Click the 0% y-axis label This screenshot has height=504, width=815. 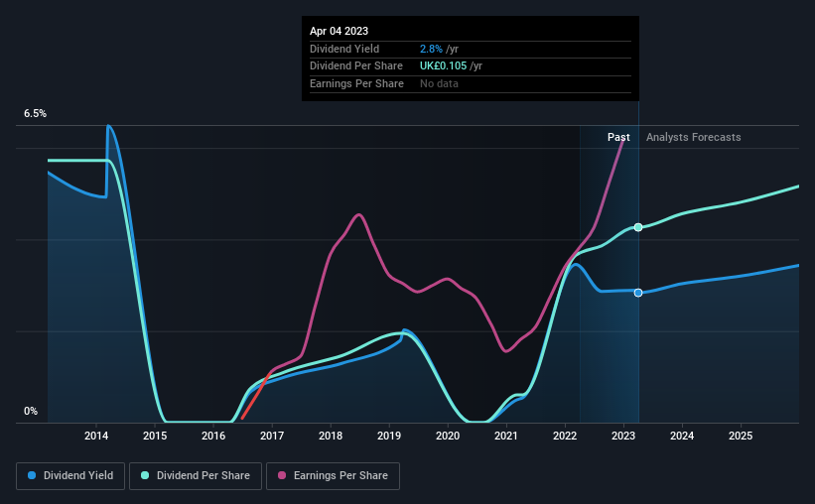[31, 411]
